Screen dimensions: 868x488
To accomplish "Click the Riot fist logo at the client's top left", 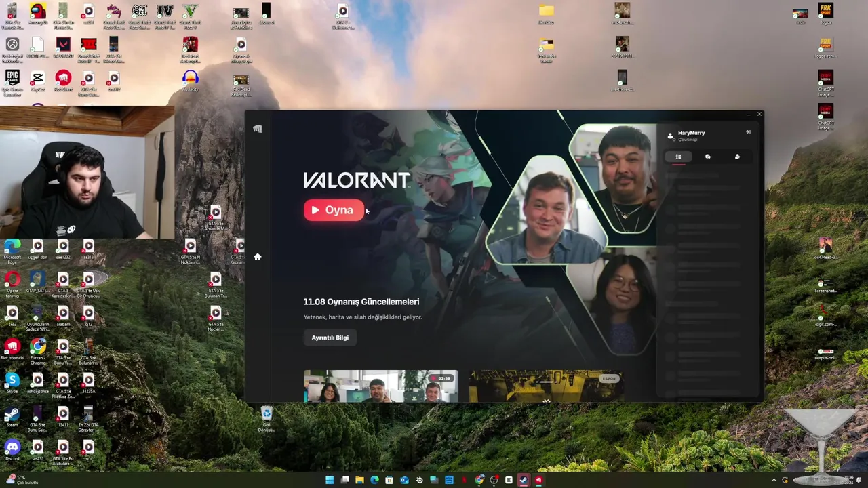I will (258, 129).
